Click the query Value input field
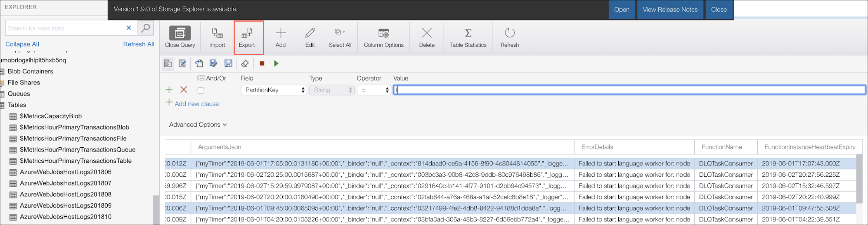This screenshot has width=868, height=225. tap(629, 90)
